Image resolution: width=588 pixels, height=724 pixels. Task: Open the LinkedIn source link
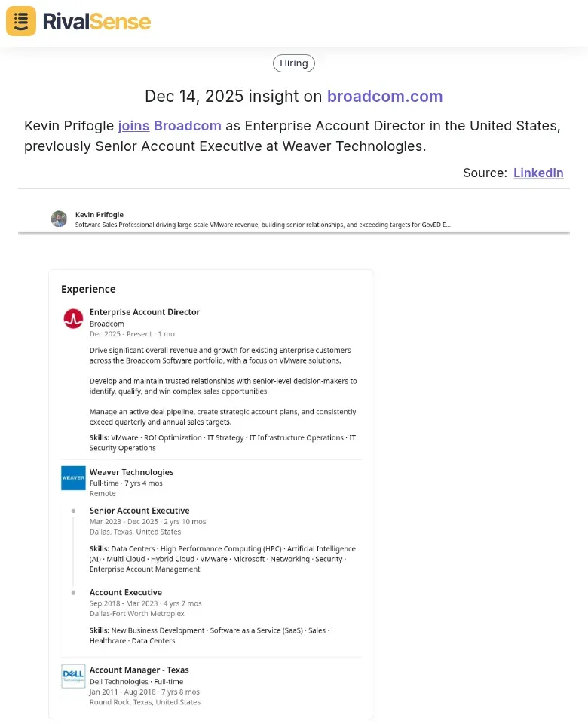[x=538, y=173]
